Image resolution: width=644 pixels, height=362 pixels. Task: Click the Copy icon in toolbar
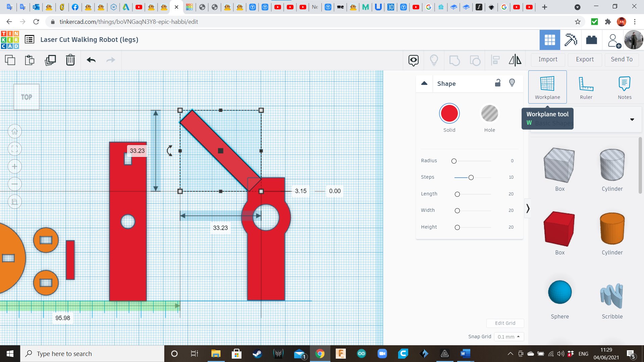(10, 60)
